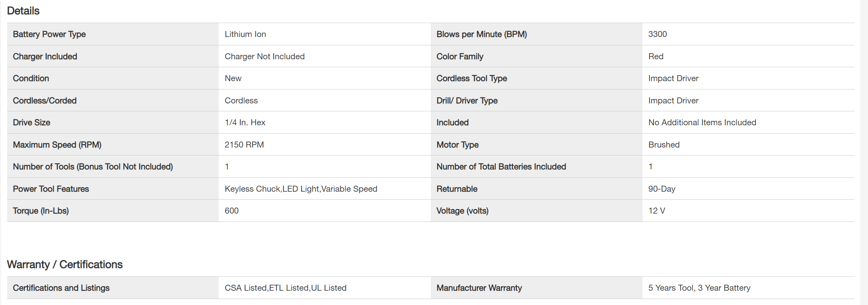Click the Red color family value
Viewport: 868px width, 305px height.
pyautogui.click(x=656, y=56)
